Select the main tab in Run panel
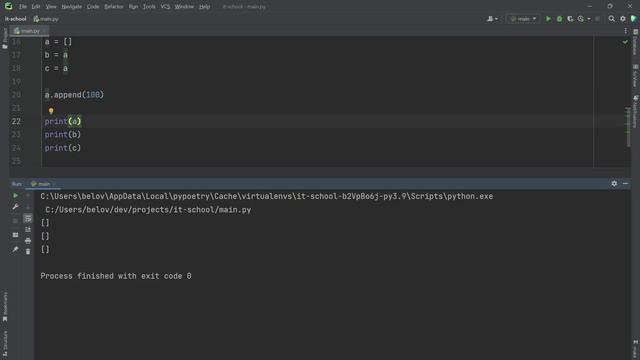The width and height of the screenshot is (640, 360). coord(43,184)
